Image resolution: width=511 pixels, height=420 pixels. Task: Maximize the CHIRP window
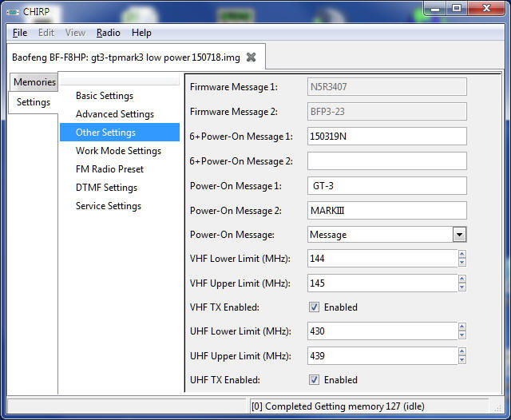(457, 9)
